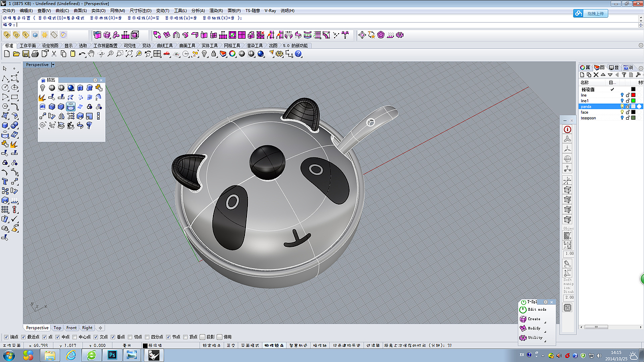The image size is (644, 362).
Task: Add a viewport tab with the plus button
Action: (x=100, y=328)
